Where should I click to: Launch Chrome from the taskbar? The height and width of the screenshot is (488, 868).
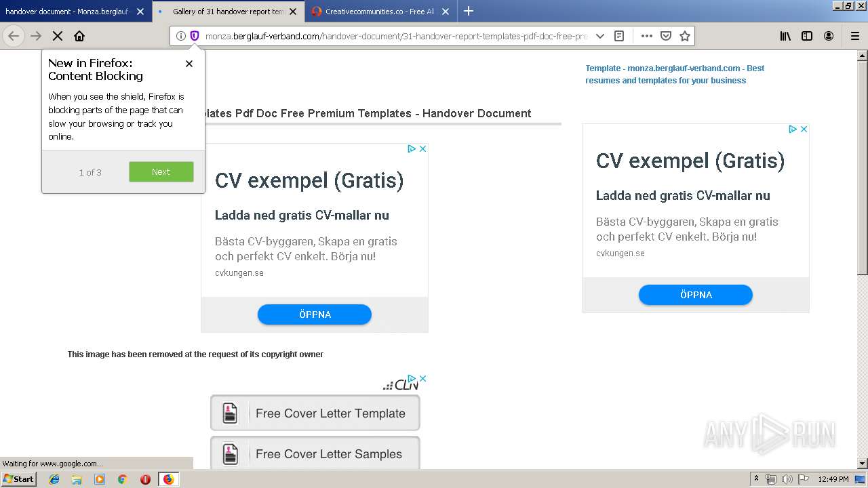pos(122,479)
